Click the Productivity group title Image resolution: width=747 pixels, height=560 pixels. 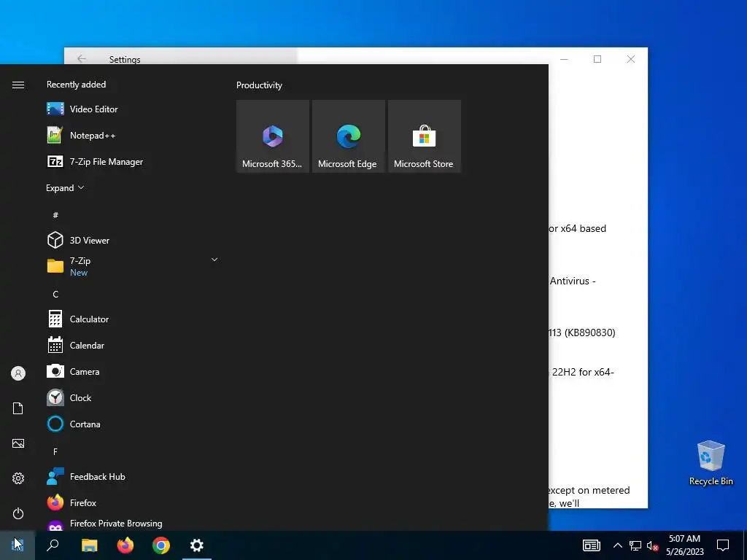click(x=259, y=85)
